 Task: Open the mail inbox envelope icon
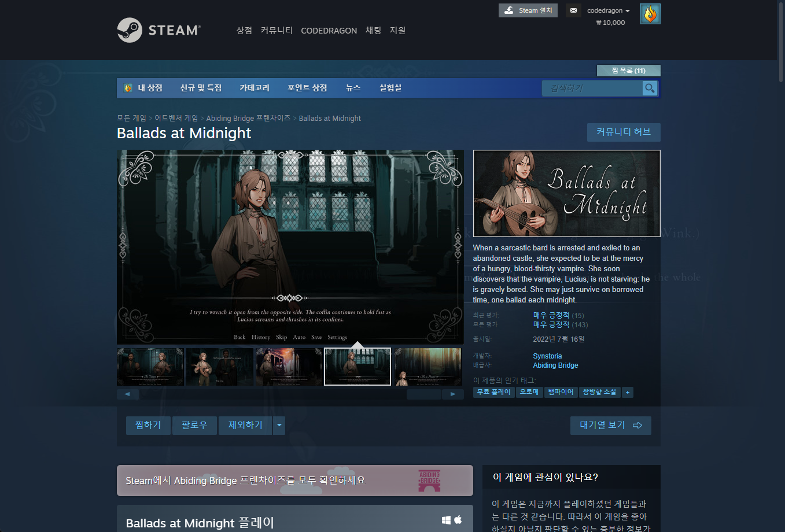(573, 10)
